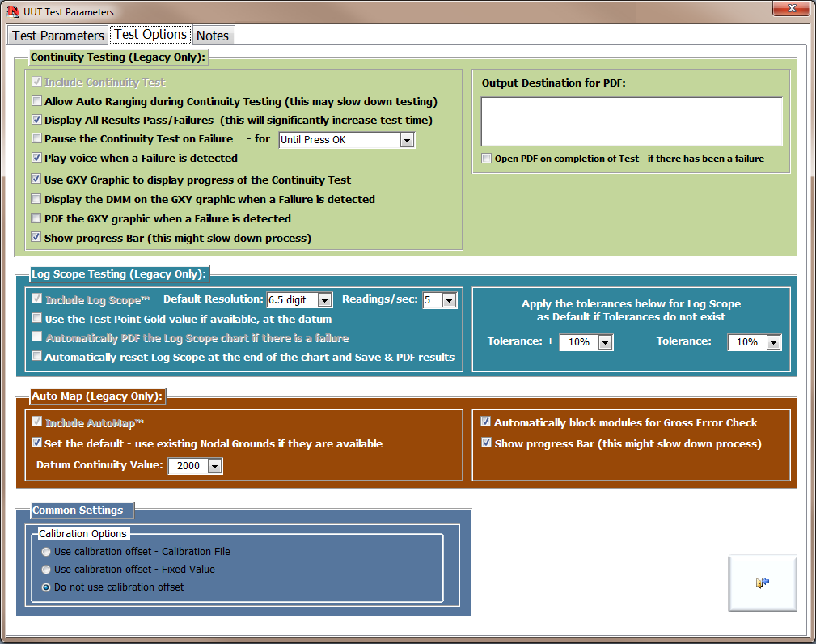Open the Readings/sec dropdown

point(450,301)
